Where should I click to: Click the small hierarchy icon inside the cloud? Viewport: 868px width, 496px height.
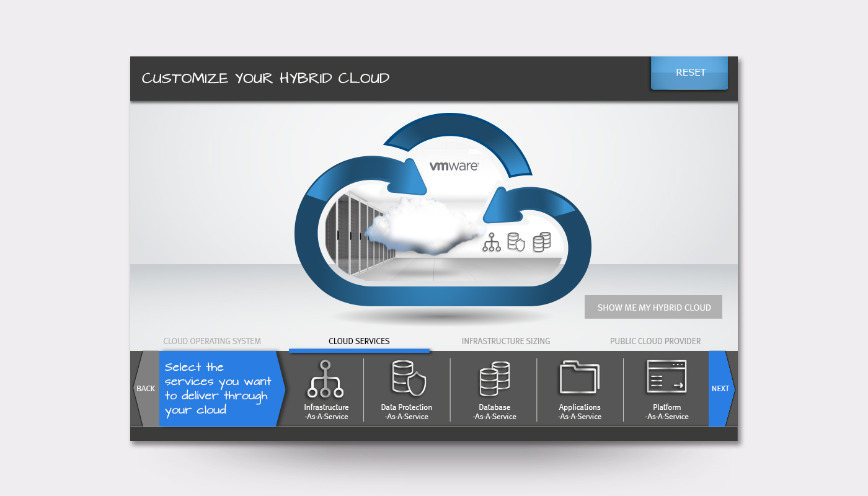tap(492, 242)
